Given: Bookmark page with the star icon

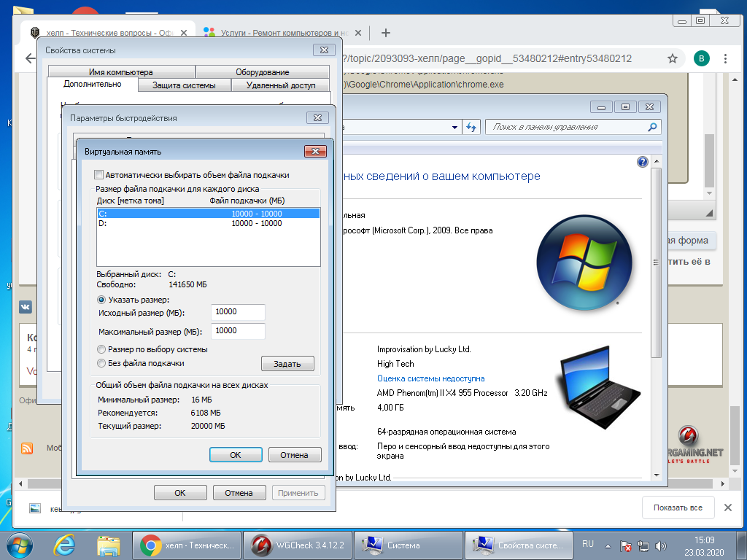Looking at the screenshot, I should (672, 58).
